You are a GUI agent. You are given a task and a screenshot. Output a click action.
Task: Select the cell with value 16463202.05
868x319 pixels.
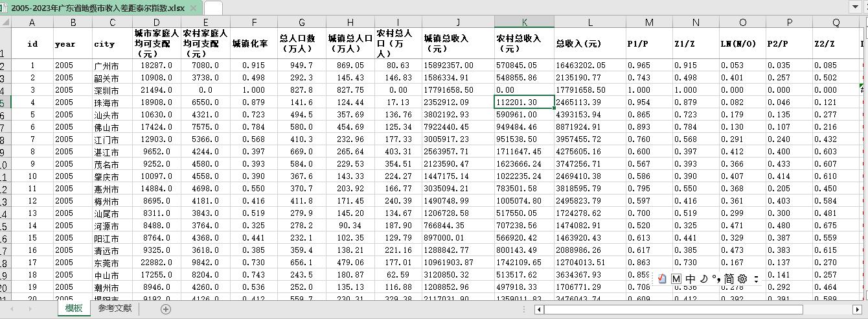tap(590, 65)
